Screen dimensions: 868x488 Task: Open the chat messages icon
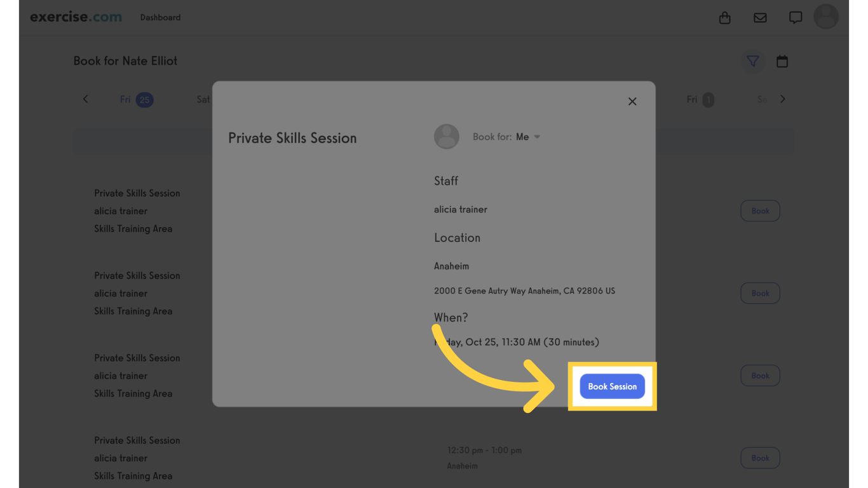click(795, 18)
